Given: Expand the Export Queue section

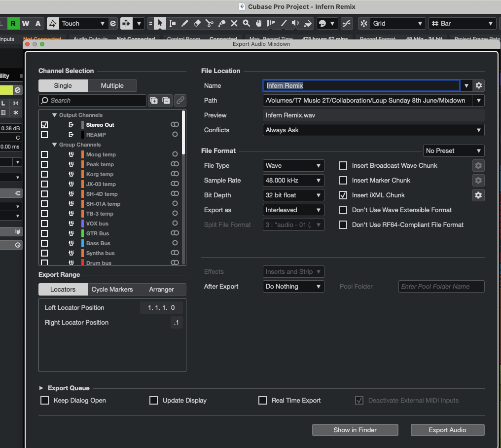Looking at the screenshot, I should pos(41,388).
